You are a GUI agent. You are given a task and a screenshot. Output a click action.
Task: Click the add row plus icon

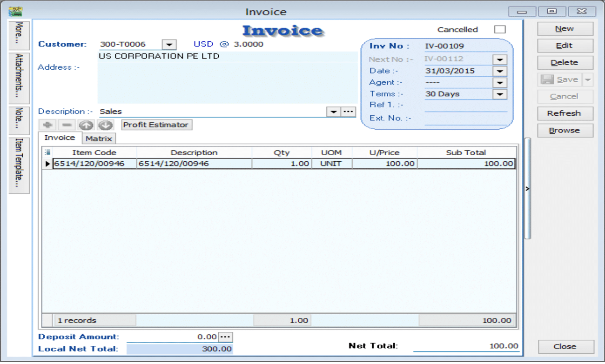coord(47,125)
